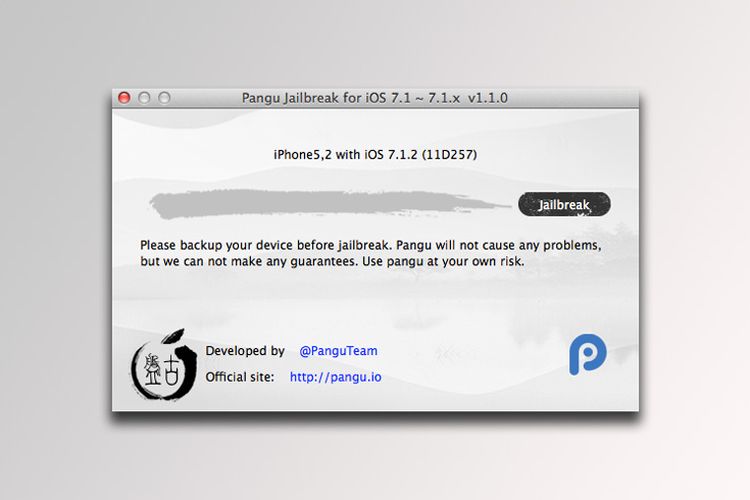Start the jailbreak with the Jailbreak button
Image resolution: width=750 pixels, height=500 pixels.
pyautogui.click(x=564, y=204)
